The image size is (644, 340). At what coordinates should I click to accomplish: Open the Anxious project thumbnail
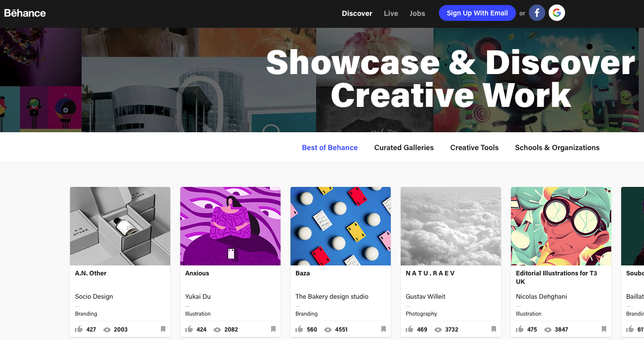[x=230, y=226]
